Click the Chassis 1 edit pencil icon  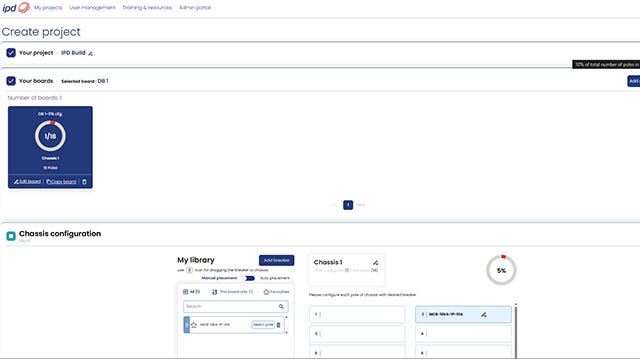(x=376, y=262)
